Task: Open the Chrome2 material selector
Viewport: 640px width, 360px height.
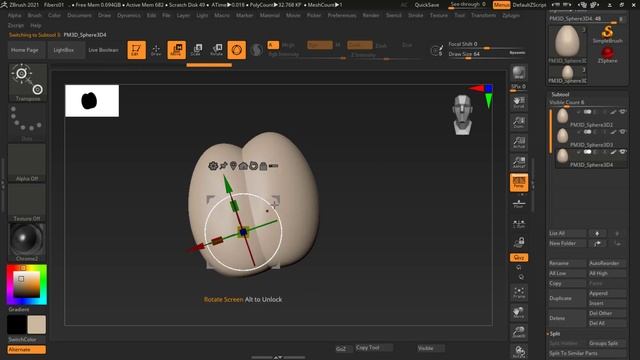Action: coord(27,242)
